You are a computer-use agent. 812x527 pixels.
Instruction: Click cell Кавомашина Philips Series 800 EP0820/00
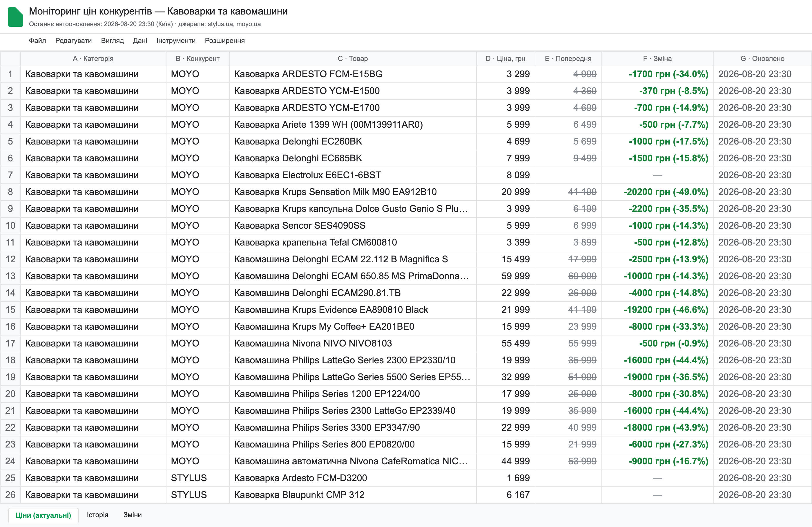(353, 444)
